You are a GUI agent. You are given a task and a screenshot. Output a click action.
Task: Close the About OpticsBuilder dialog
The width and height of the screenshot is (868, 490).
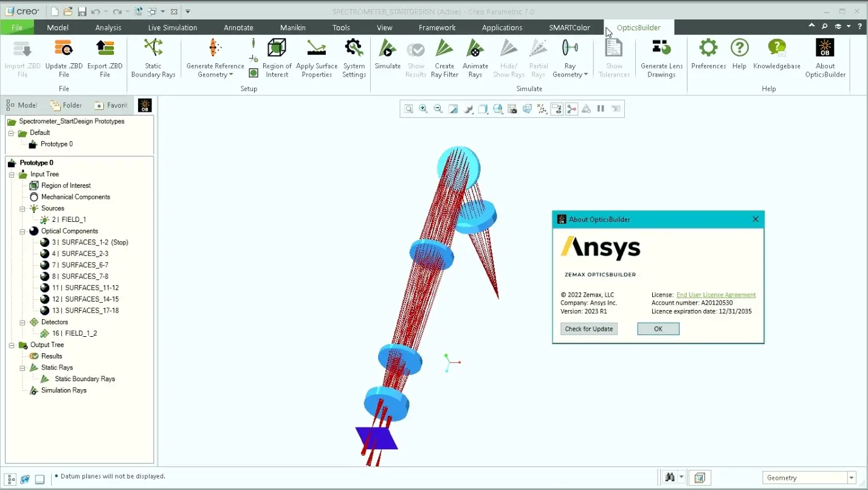pos(756,219)
